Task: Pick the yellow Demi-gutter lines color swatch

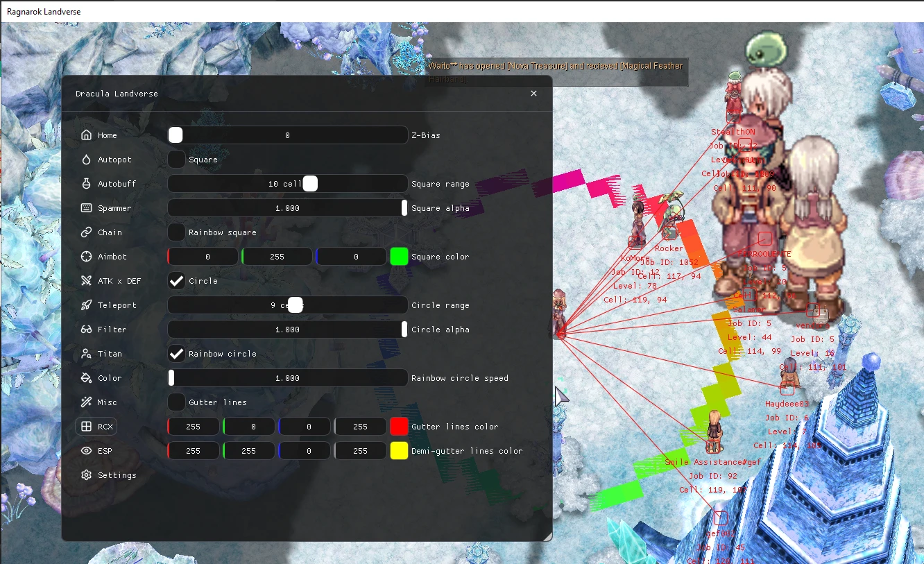Action: 399,451
